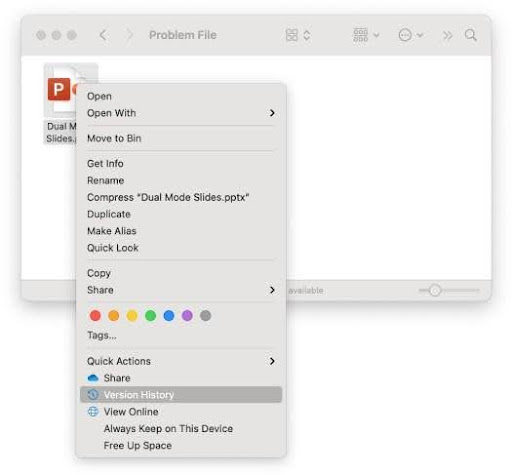Go back using the left chevron

tap(103, 35)
